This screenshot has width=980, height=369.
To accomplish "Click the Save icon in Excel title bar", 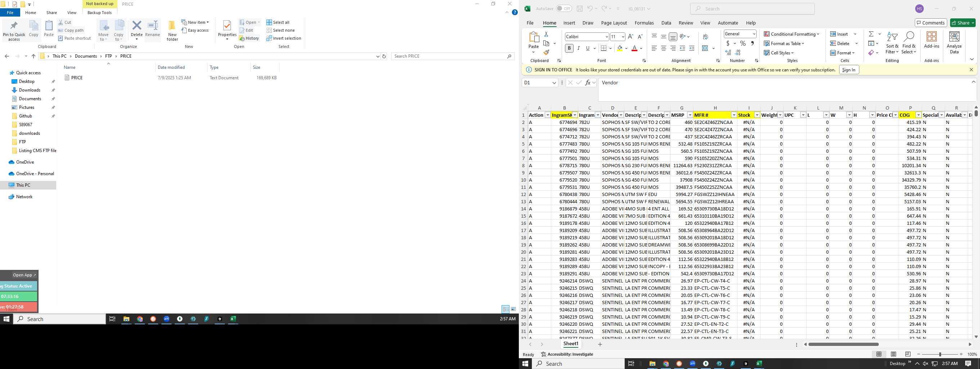I will click(x=579, y=9).
